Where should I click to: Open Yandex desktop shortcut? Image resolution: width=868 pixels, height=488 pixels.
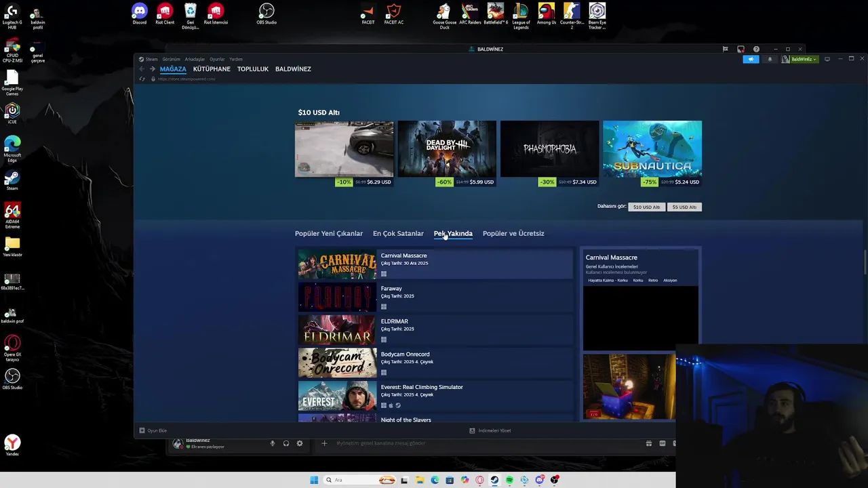[12, 445]
